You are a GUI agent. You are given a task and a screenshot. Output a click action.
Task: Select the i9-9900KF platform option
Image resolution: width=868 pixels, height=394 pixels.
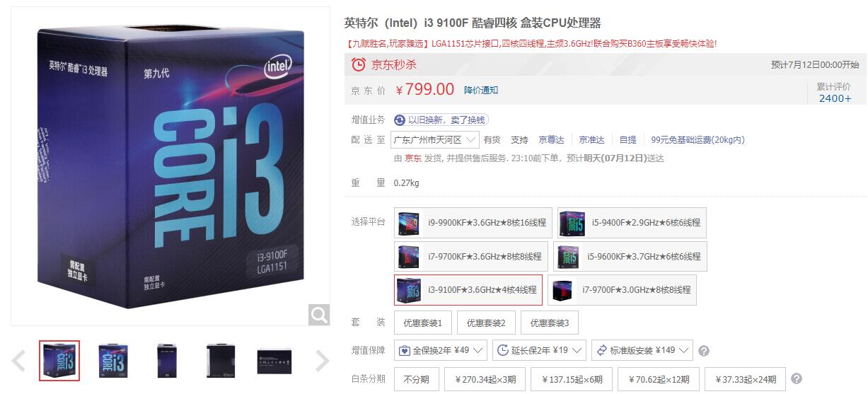pyautogui.click(x=473, y=223)
